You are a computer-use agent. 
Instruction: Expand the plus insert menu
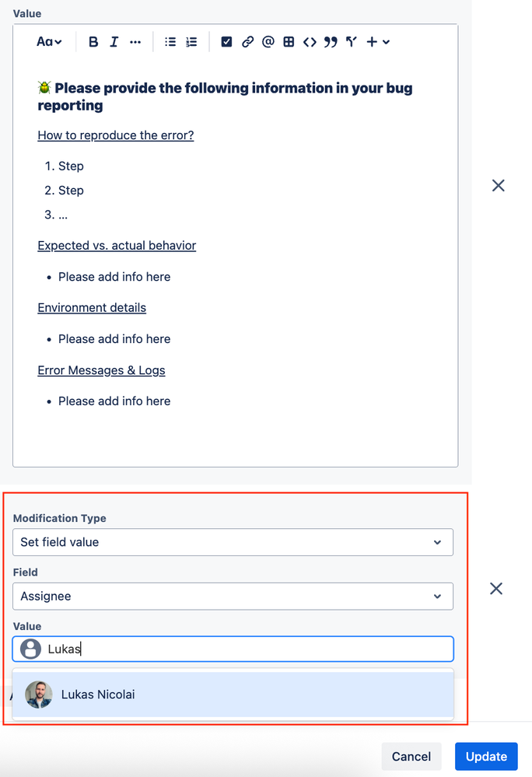click(x=376, y=41)
